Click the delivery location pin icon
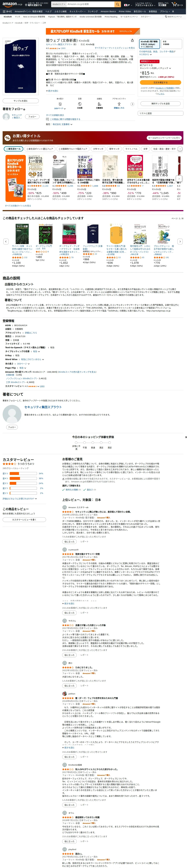Screen dimensions: 187x868 [x=26, y=5]
